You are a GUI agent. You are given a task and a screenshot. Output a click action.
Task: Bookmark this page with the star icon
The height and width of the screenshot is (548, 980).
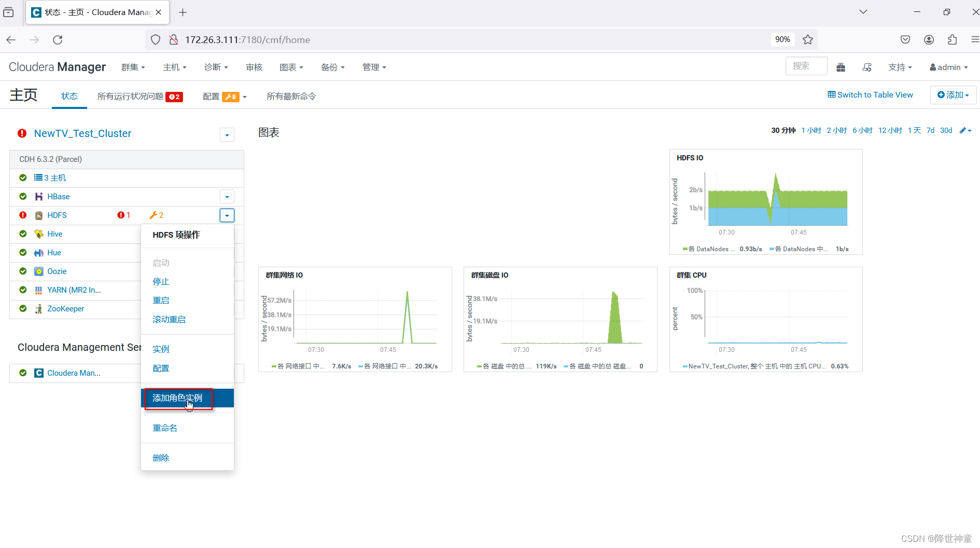808,39
